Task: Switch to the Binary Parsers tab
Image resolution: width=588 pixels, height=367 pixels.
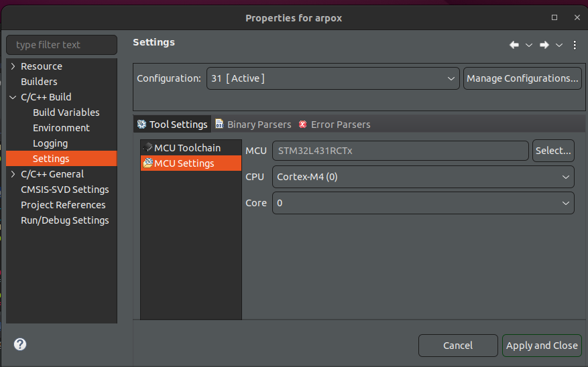Action: click(253, 125)
